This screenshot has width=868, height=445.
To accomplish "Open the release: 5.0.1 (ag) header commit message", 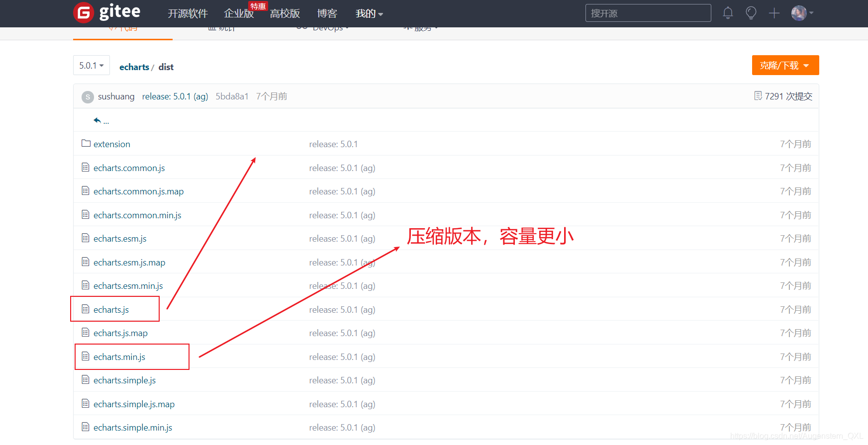I will coord(175,96).
